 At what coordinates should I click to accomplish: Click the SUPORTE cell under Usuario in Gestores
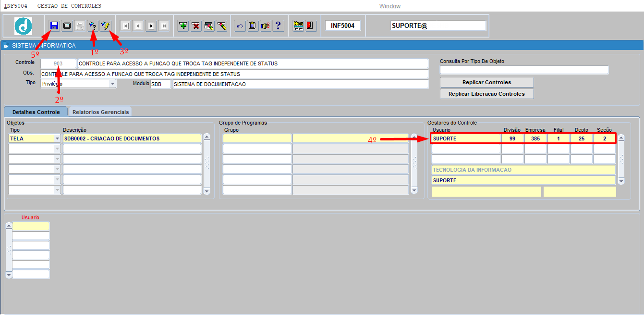[x=466, y=139]
